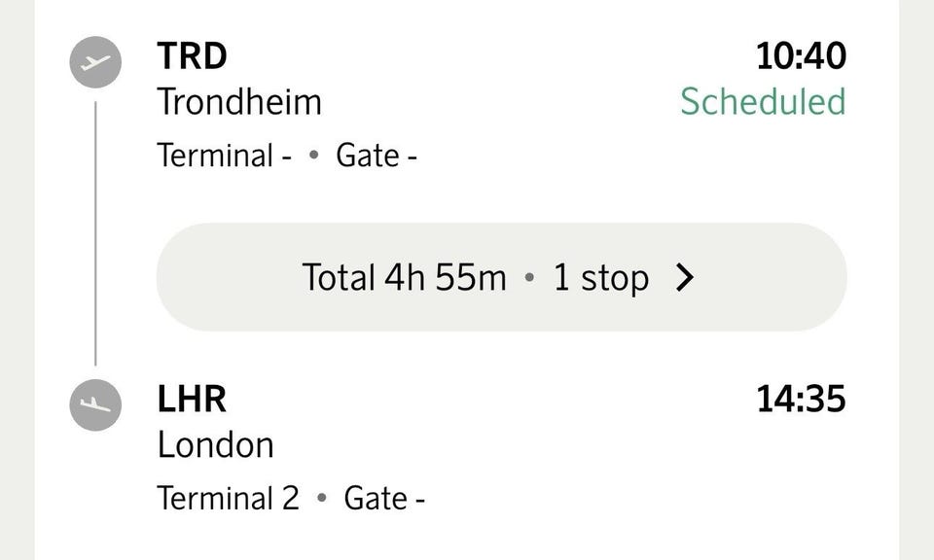The height and width of the screenshot is (560, 934).
Task: Click the dot separator in the duration pill
Action: click(x=529, y=278)
